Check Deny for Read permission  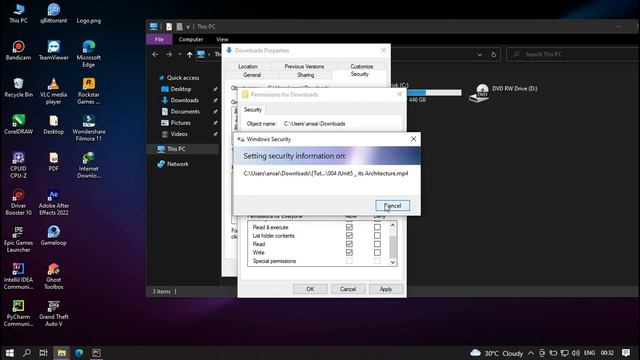pyautogui.click(x=377, y=244)
